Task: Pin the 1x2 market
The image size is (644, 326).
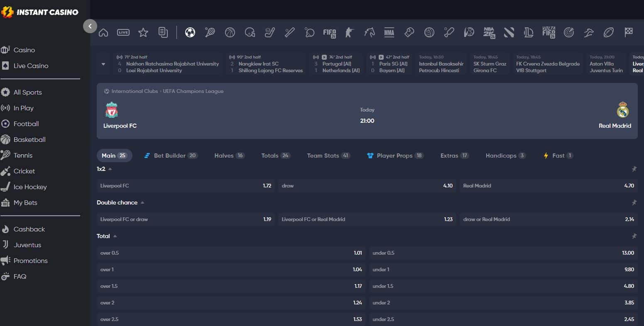Action: tap(634, 169)
